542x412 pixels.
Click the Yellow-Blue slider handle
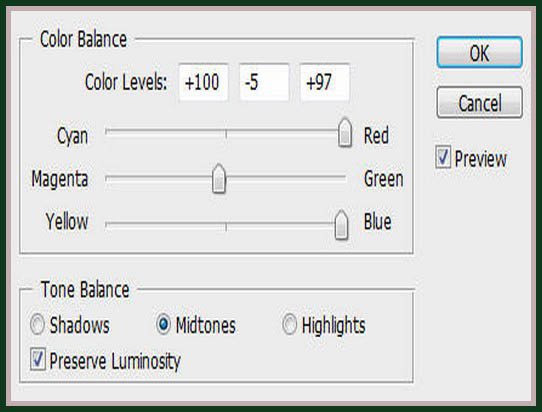click(x=341, y=225)
